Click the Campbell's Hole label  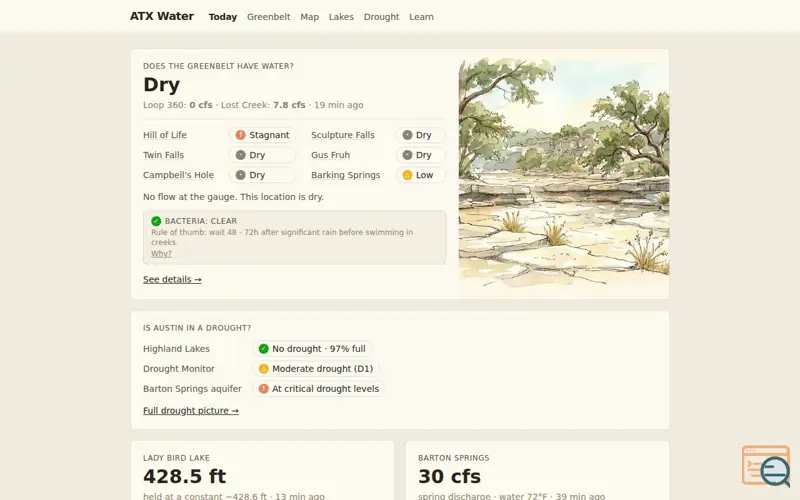point(178,174)
